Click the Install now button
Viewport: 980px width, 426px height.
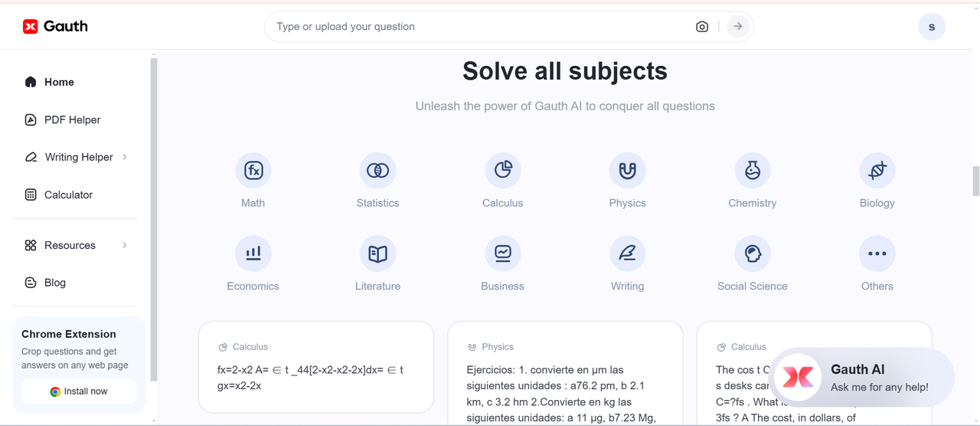pos(79,392)
